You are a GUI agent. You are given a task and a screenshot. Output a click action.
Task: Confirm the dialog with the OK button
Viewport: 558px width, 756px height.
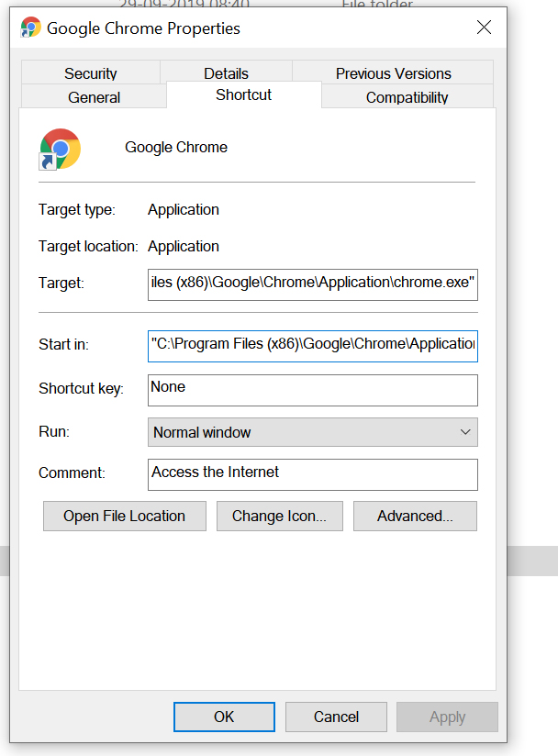(x=224, y=717)
